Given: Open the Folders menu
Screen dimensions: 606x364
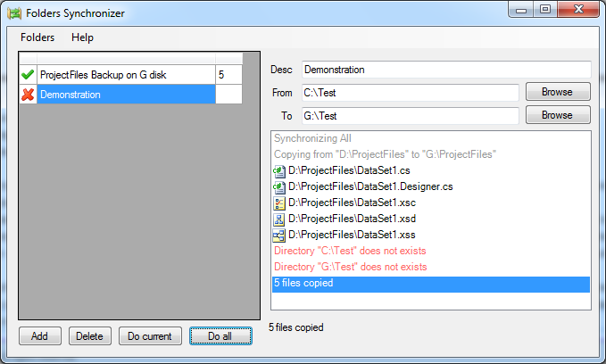Looking at the screenshot, I should click(x=37, y=37).
